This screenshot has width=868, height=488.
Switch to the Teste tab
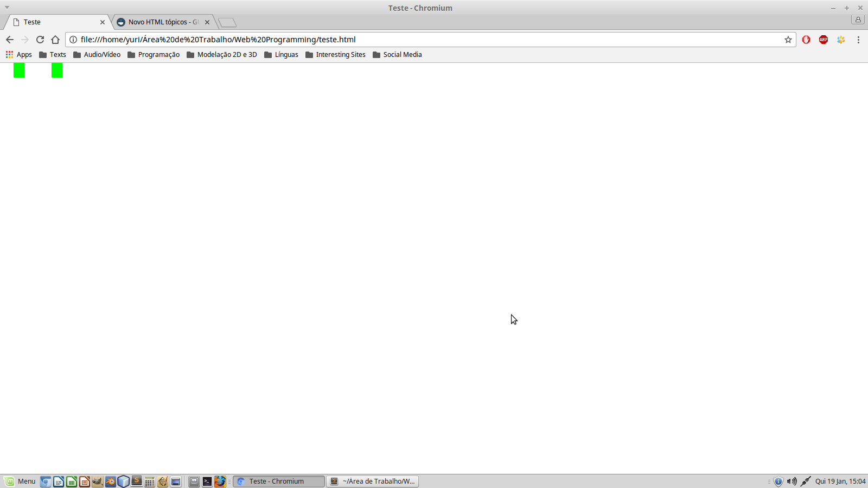[x=57, y=22]
